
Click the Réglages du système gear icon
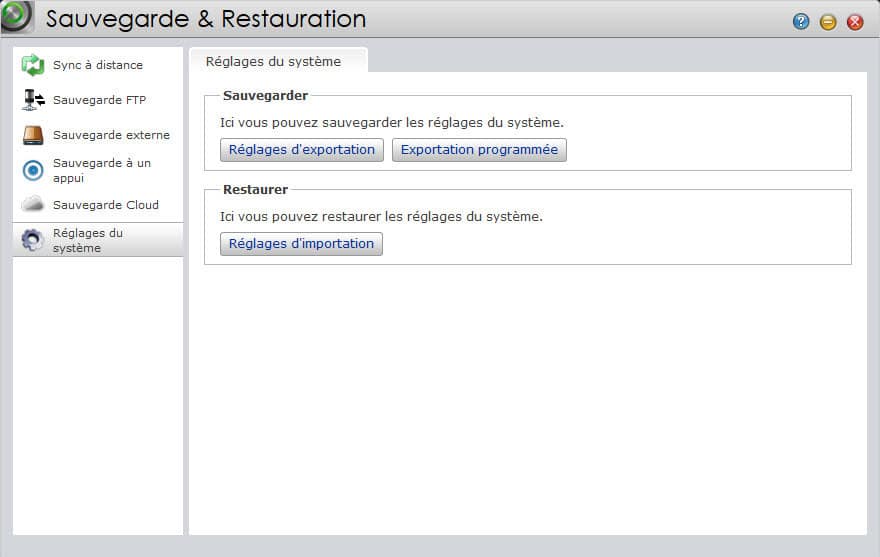coord(33,240)
